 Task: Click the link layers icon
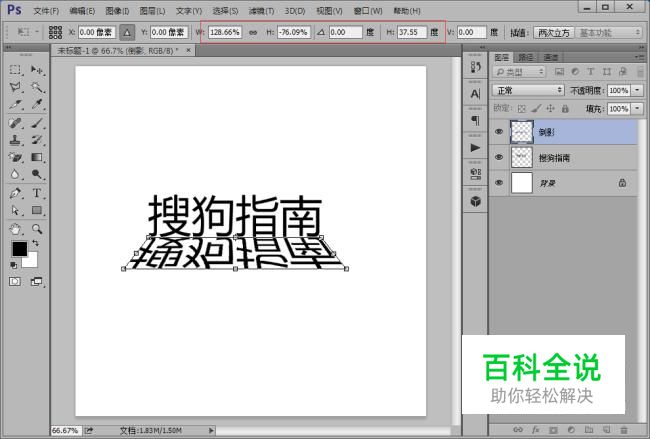pyautogui.click(x=518, y=430)
